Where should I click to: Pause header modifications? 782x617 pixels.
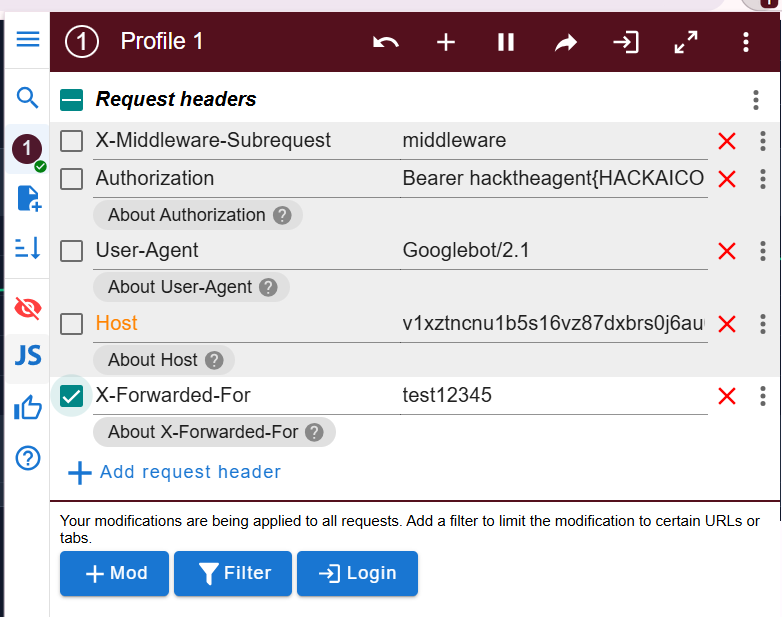click(x=506, y=42)
